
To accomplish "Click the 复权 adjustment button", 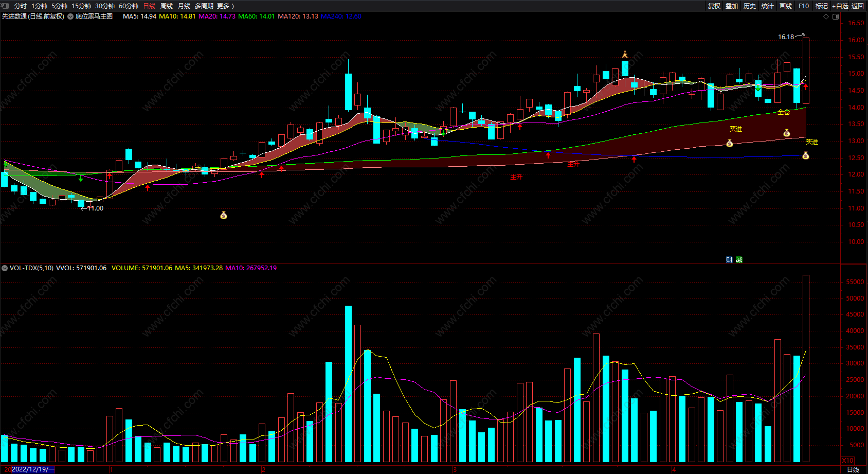I will point(714,6).
